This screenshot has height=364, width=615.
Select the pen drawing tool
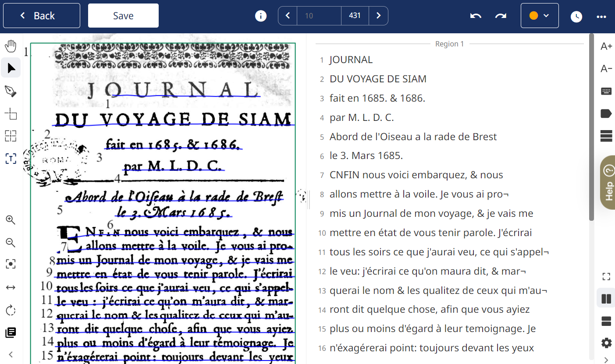pyautogui.click(x=11, y=91)
